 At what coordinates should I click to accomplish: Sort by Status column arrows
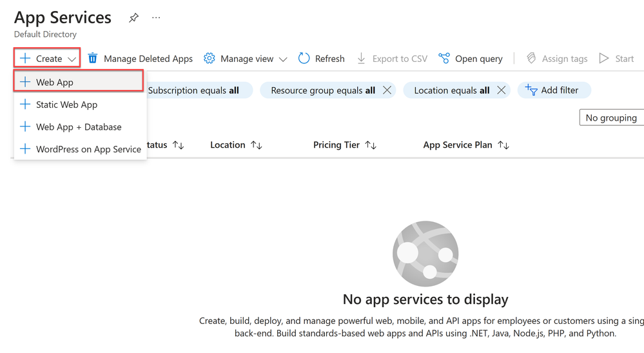(179, 145)
